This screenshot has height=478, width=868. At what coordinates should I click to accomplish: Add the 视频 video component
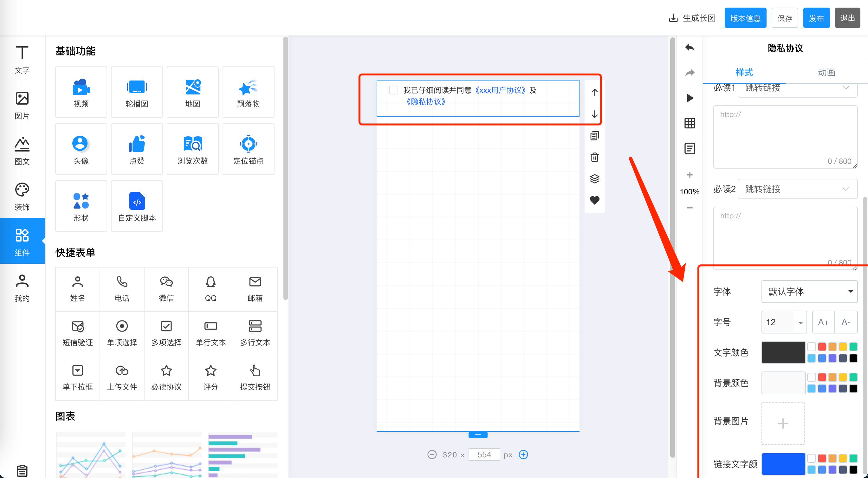tap(81, 92)
